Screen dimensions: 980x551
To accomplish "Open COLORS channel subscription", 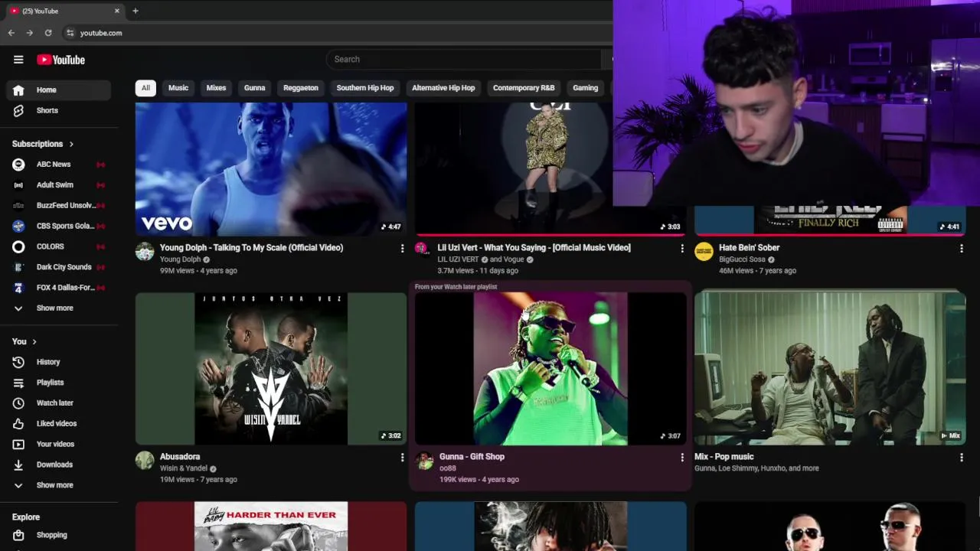I will (59, 246).
